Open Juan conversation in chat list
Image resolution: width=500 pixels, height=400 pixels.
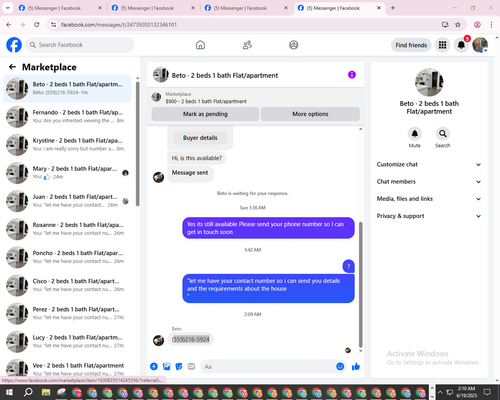click(67, 201)
